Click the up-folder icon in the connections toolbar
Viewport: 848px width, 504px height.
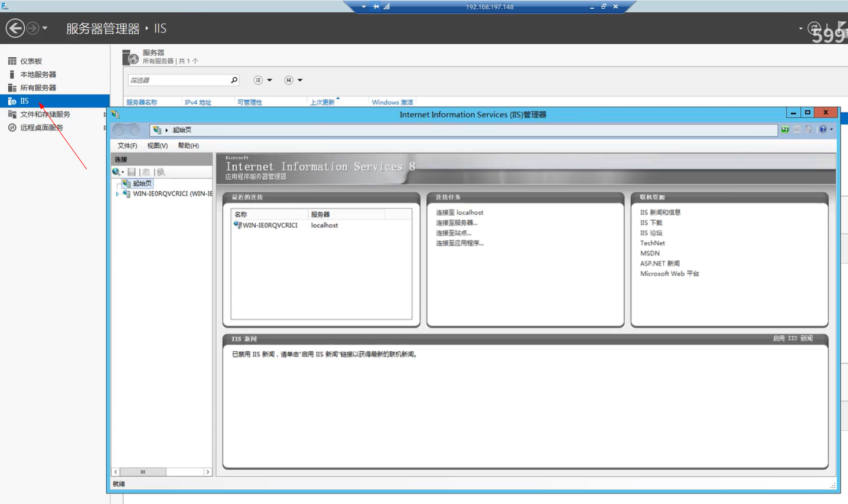(x=146, y=172)
